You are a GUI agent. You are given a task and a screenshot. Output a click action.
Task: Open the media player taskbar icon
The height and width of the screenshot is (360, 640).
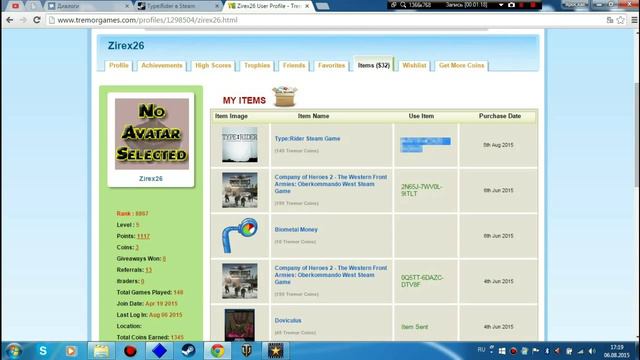click(x=71, y=351)
